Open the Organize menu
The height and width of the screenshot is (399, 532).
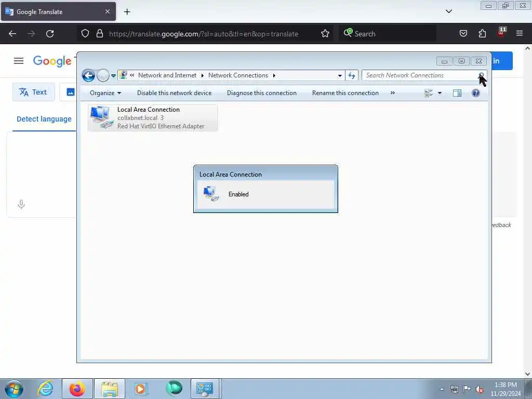[105, 93]
